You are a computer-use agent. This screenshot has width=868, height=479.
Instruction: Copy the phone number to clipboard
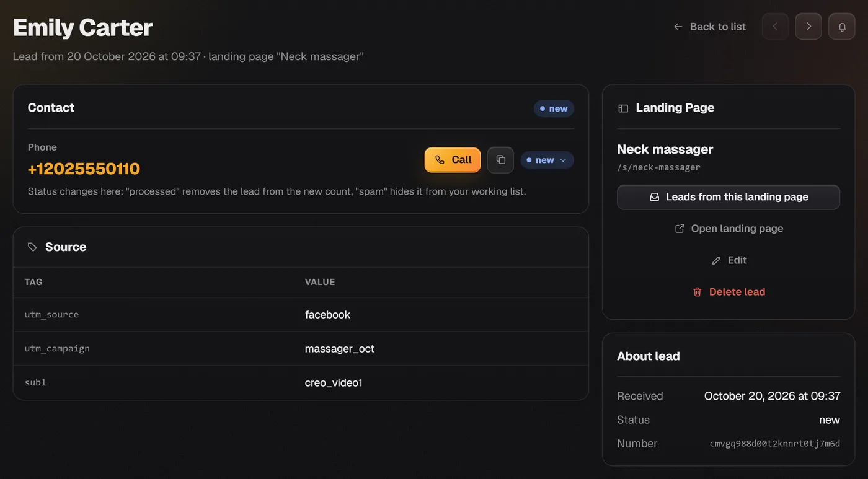click(x=500, y=160)
